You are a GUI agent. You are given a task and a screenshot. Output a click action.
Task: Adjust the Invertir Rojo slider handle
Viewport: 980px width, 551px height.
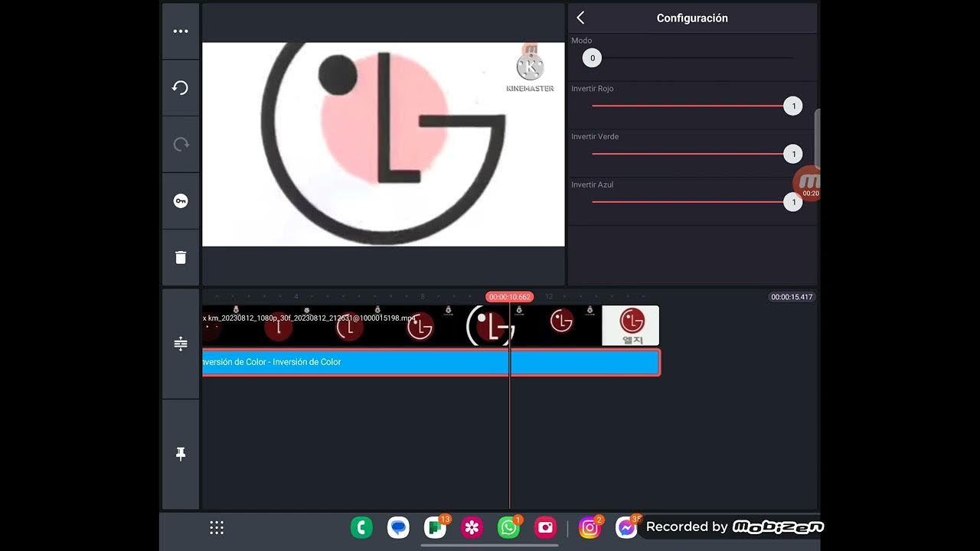[793, 106]
